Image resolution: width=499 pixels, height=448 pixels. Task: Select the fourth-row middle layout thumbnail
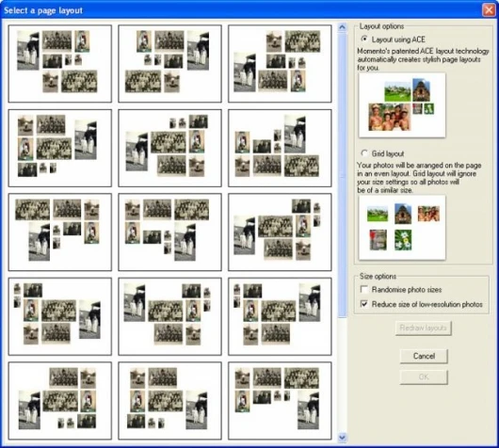[169, 316]
